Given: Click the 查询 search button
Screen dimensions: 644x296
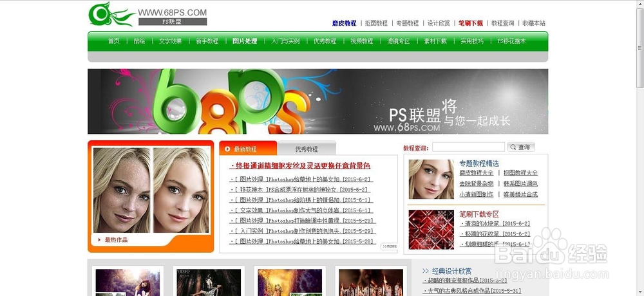Looking at the screenshot, I should [521, 147].
